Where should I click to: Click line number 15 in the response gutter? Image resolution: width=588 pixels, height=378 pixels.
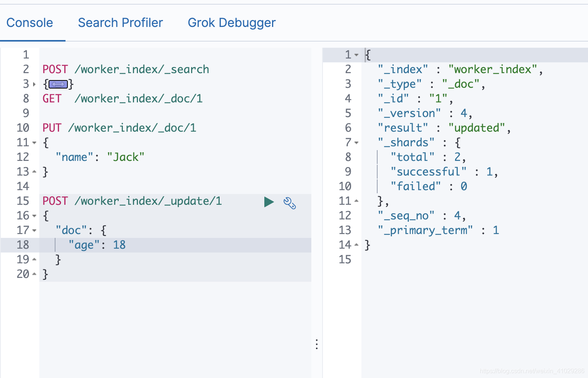coord(345,259)
